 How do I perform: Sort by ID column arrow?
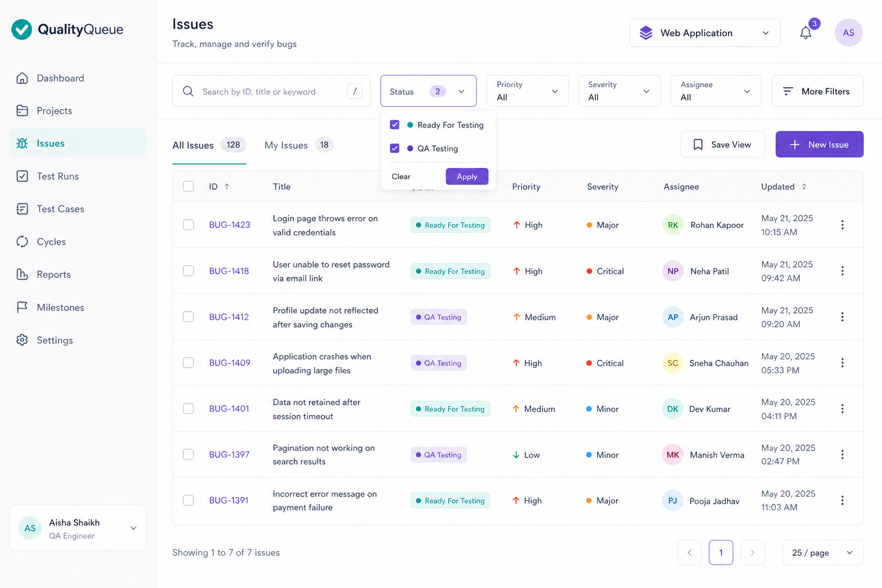point(227,187)
